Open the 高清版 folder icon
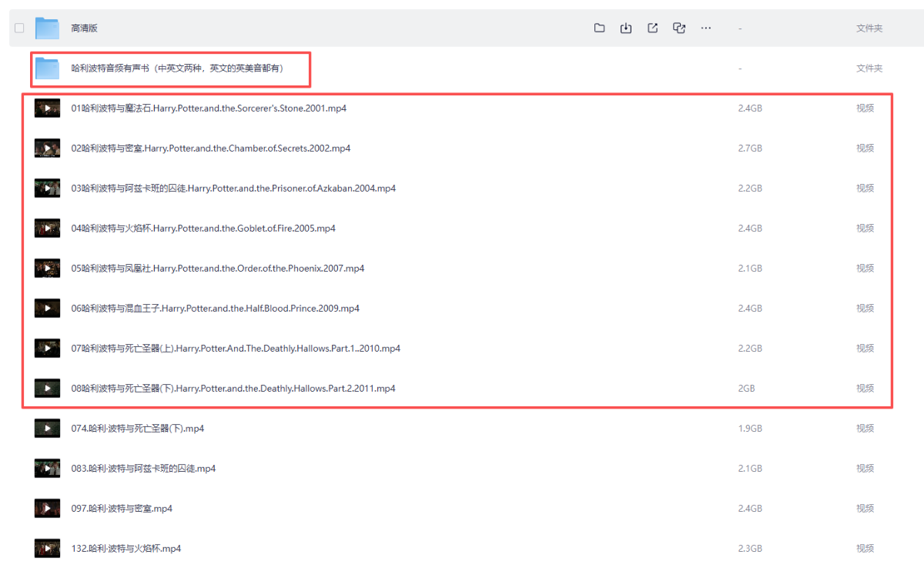The image size is (924, 561). [x=47, y=28]
